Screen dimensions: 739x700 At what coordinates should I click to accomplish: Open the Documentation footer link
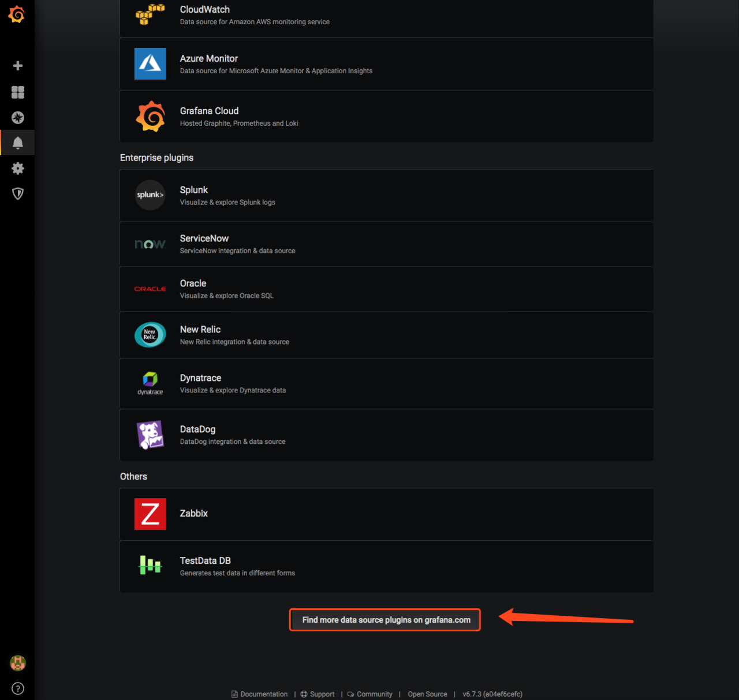click(x=259, y=694)
